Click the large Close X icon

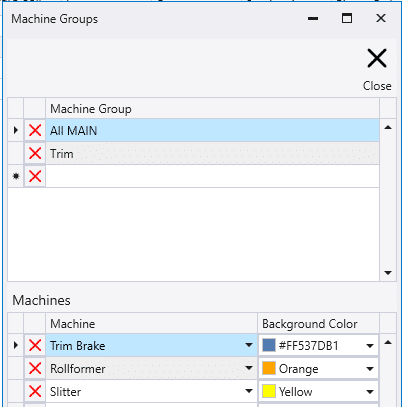click(377, 58)
